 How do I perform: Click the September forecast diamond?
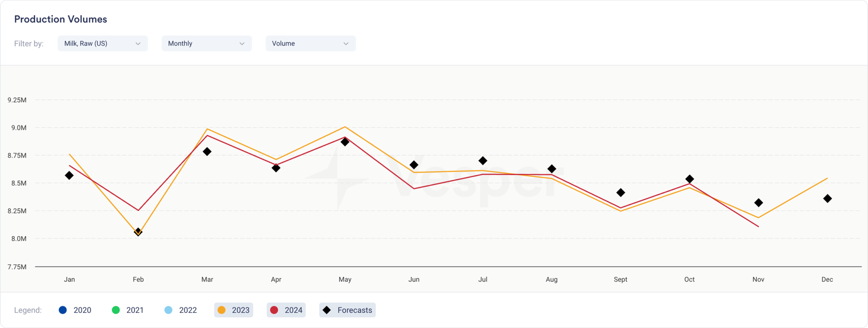pyautogui.click(x=621, y=193)
